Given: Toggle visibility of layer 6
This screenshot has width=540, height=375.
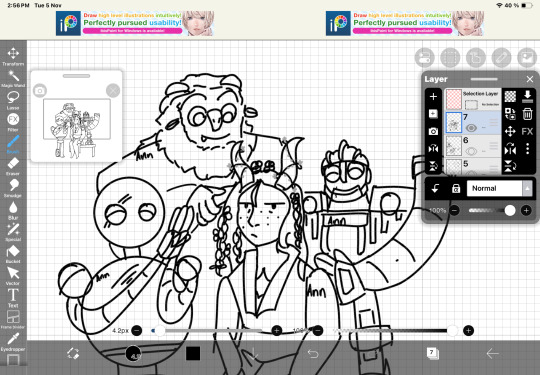Looking at the screenshot, I should click(471, 151).
